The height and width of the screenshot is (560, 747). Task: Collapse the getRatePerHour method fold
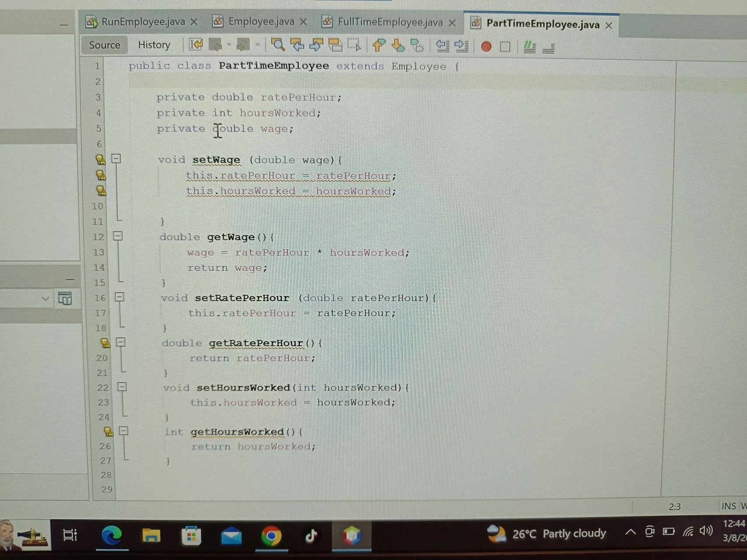pos(121,342)
